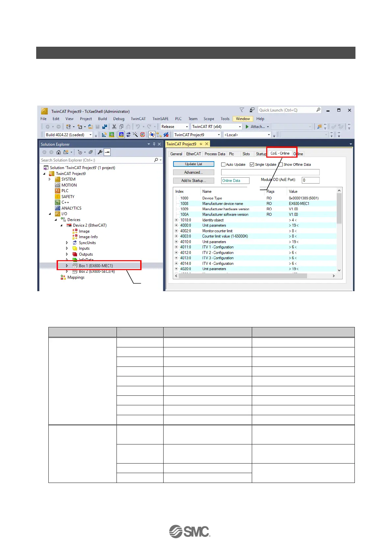Click the notifications filter funnel icon
The width and height of the screenshot is (392, 554).
[x=242, y=110]
